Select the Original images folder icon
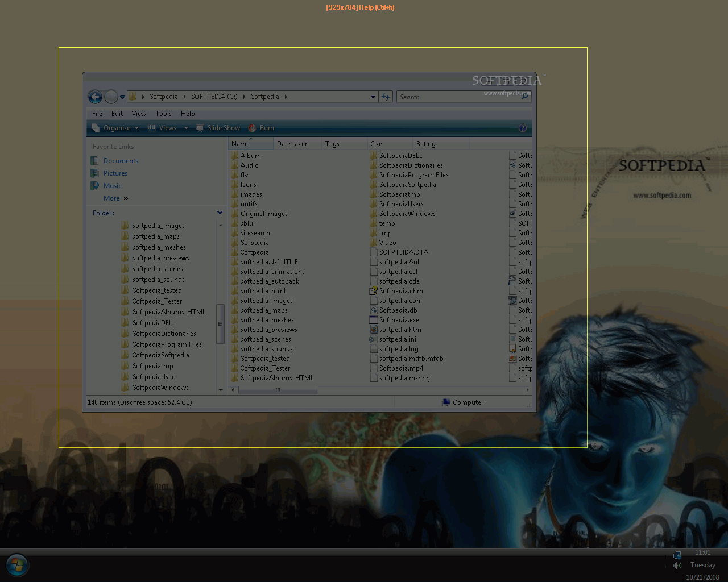The width and height of the screenshot is (728, 582). [234, 214]
